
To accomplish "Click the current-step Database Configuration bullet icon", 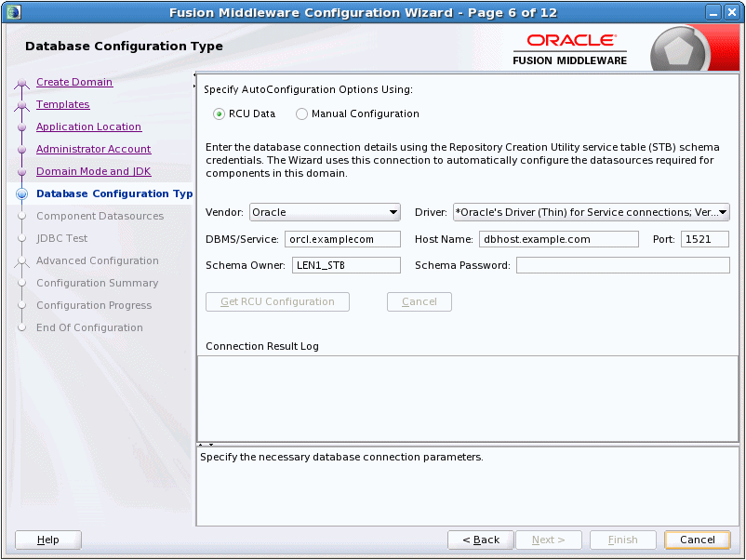I will pyautogui.click(x=21, y=193).
